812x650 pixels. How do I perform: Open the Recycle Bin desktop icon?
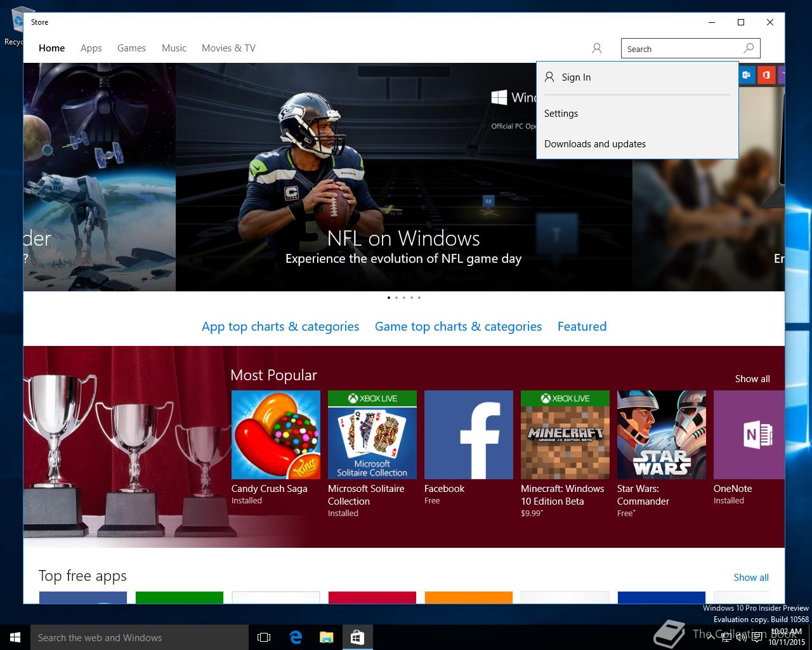click(13, 25)
